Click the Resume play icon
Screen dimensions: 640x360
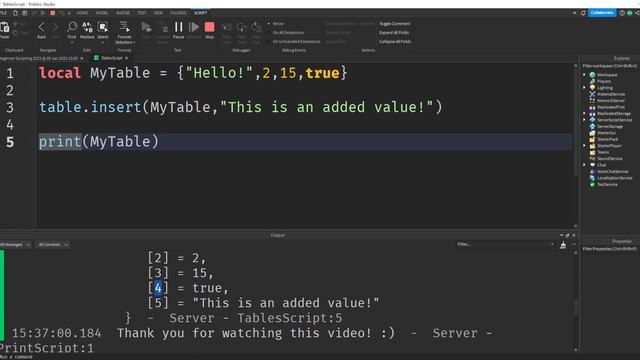point(194,27)
